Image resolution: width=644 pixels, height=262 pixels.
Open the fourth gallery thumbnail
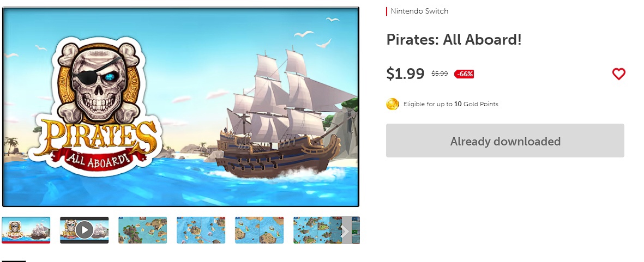pos(201,230)
